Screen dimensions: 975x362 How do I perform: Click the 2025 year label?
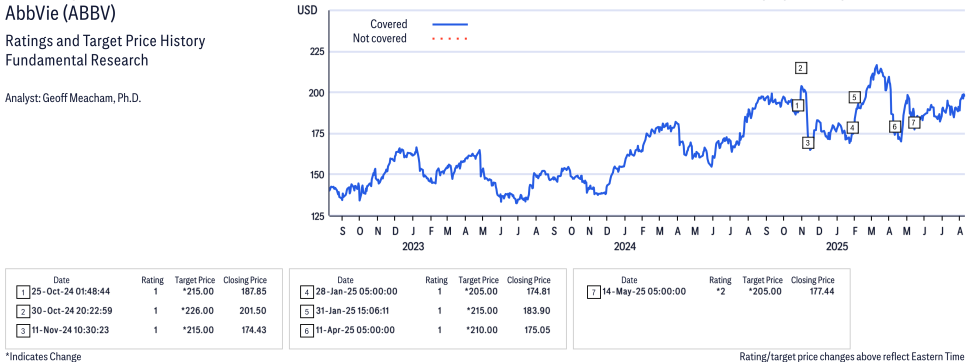pos(836,246)
